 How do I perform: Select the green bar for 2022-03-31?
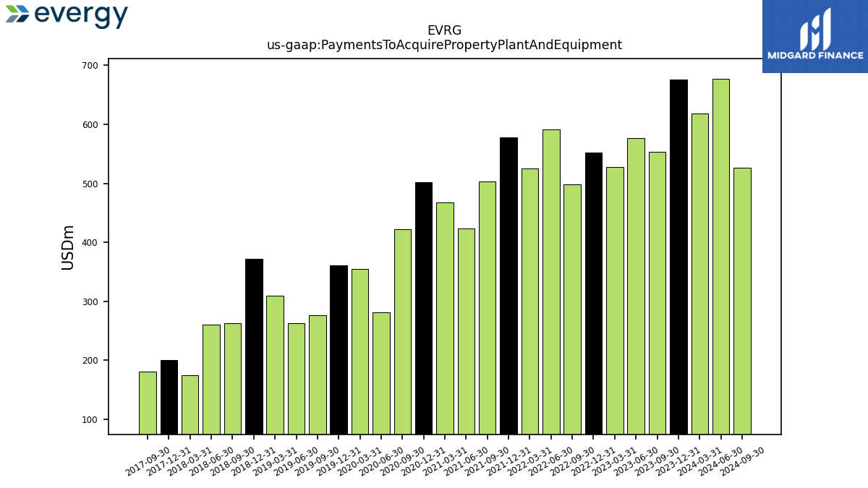[529, 301]
